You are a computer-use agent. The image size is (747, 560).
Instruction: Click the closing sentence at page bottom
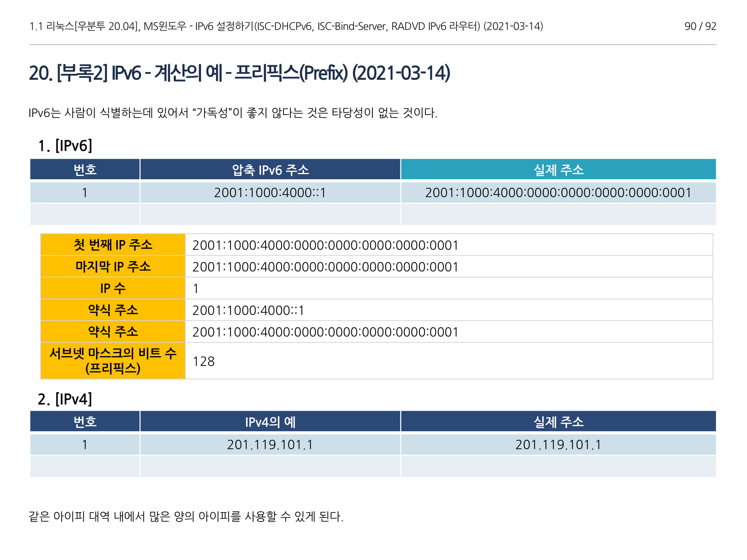click(186, 517)
